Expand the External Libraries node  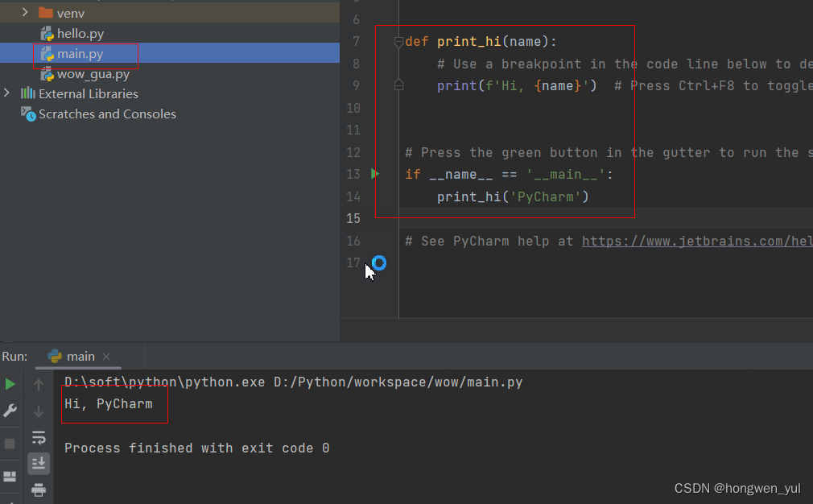(6, 93)
